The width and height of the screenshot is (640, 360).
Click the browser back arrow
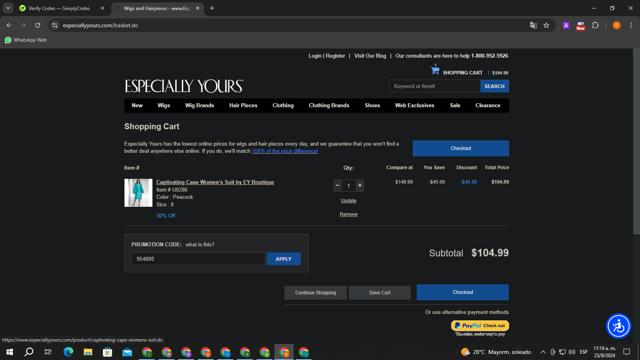(x=9, y=25)
